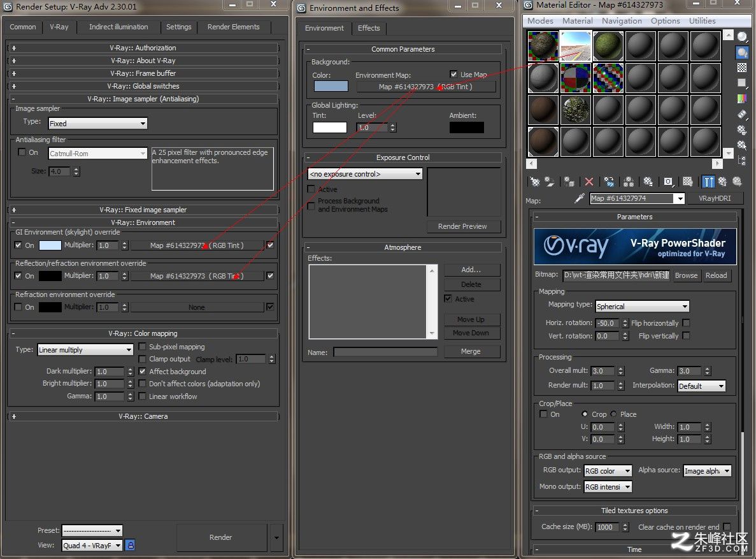Enable Refraction environment override On checkbox
Screen dimensions: 756x559
(18, 307)
